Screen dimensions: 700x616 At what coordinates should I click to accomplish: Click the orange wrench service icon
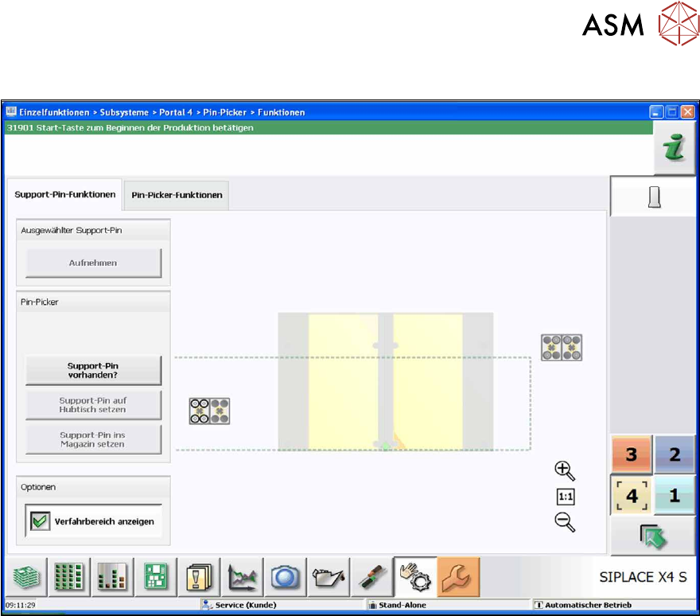458,577
